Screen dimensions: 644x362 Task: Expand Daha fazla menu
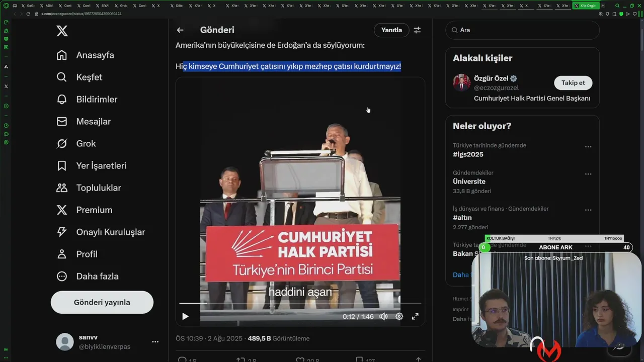coord(88,277)
